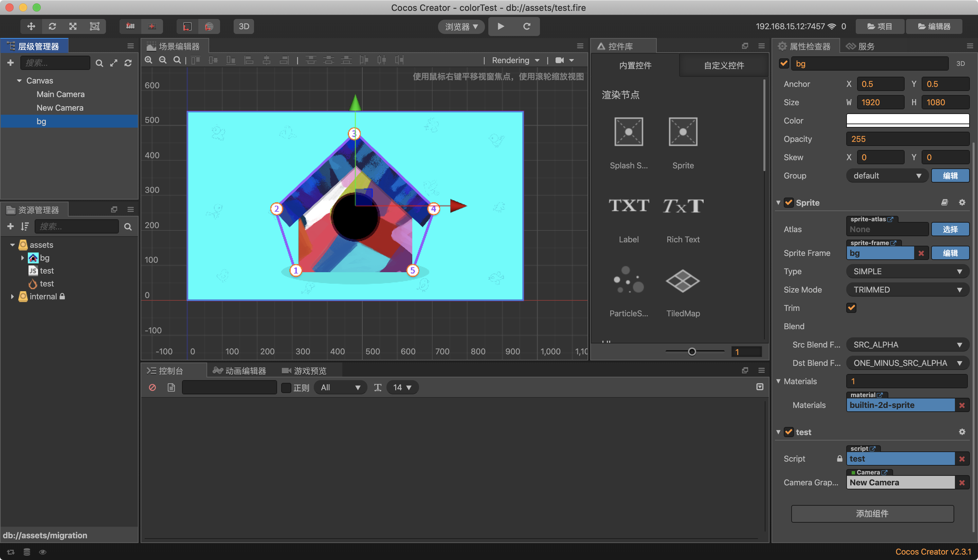Switch to the 动画编辑器 tab
The image size is (978, 560).
tap(239, 371)
